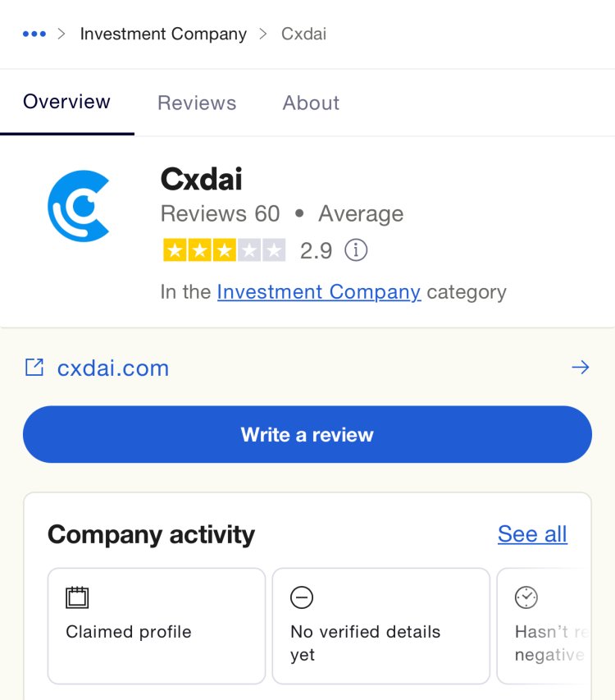This screenshot has height=700, width=615.
Task: Click the Cxdai blue logo
Action: [79, 206]
